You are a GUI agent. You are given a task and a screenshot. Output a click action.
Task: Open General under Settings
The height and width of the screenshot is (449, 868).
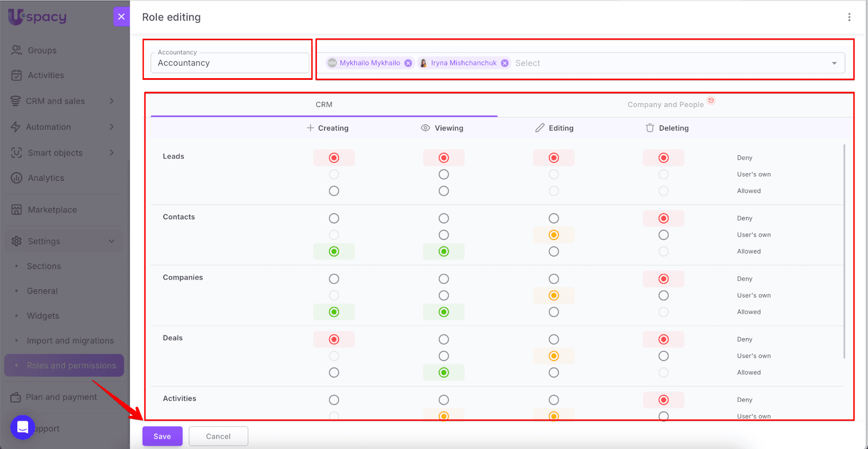[42, 291]
